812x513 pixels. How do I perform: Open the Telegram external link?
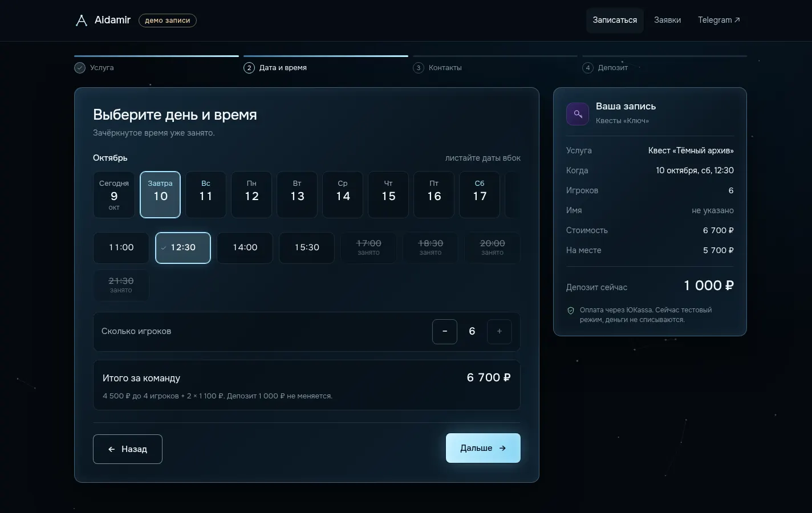[x=719, y=21]
